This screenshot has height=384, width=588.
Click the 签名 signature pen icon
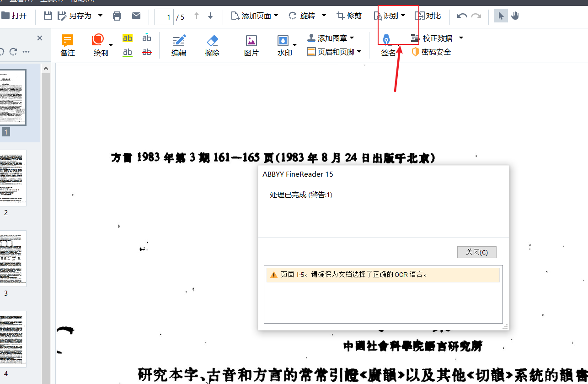click(x=387, y=40)
